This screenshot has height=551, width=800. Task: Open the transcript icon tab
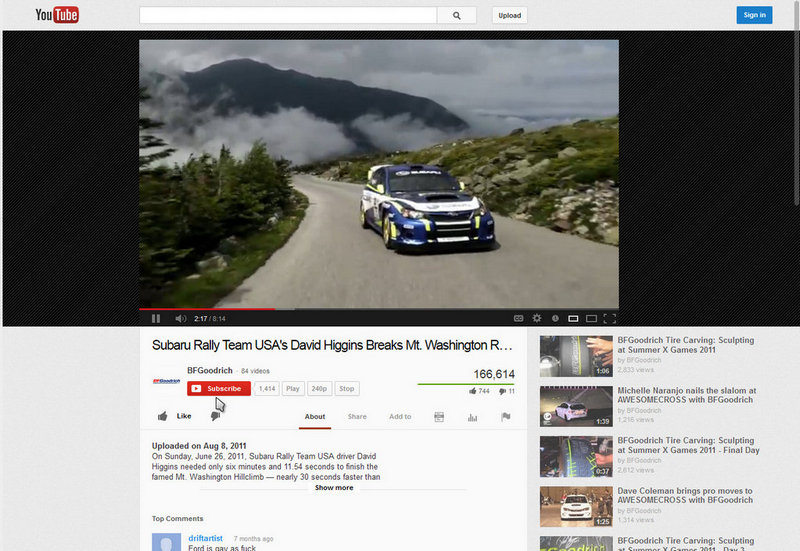click(x=439, y=417)
